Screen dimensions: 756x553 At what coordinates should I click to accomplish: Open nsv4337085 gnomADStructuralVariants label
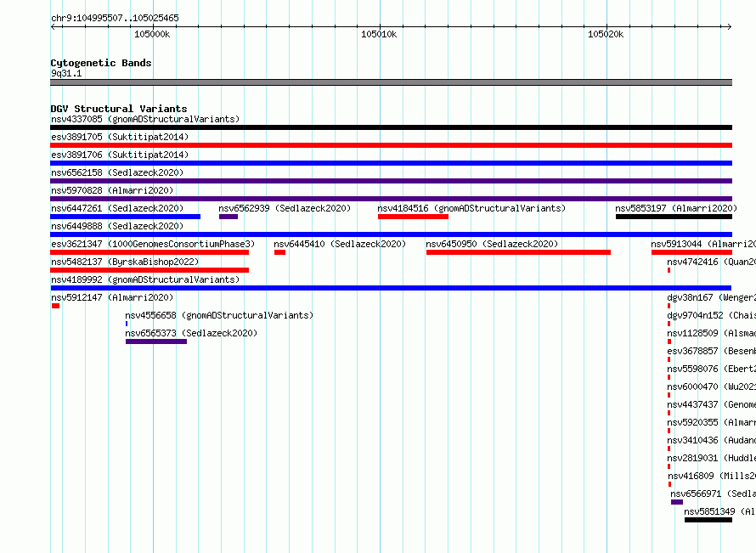145,119
